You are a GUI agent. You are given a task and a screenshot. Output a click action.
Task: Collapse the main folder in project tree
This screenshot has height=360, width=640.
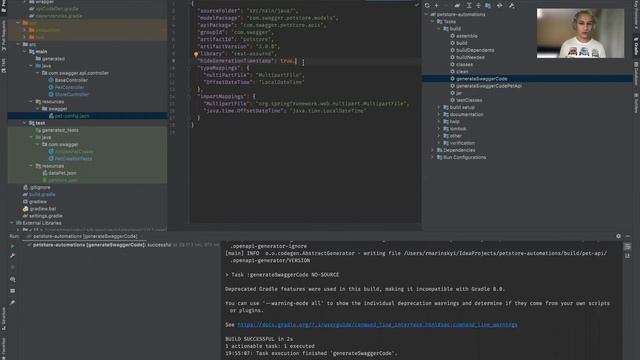[x=25, y=52]
